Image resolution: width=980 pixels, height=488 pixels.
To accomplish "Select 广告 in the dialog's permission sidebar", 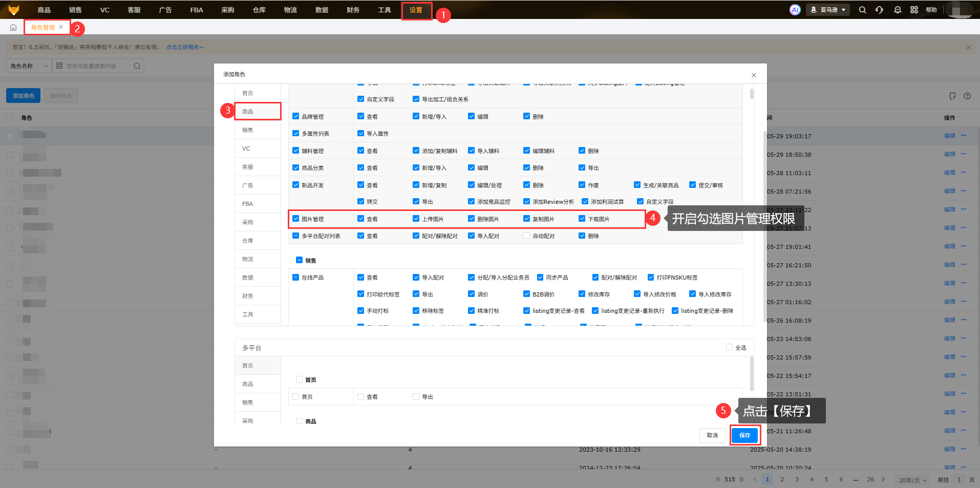I will (x=258, y=185).
